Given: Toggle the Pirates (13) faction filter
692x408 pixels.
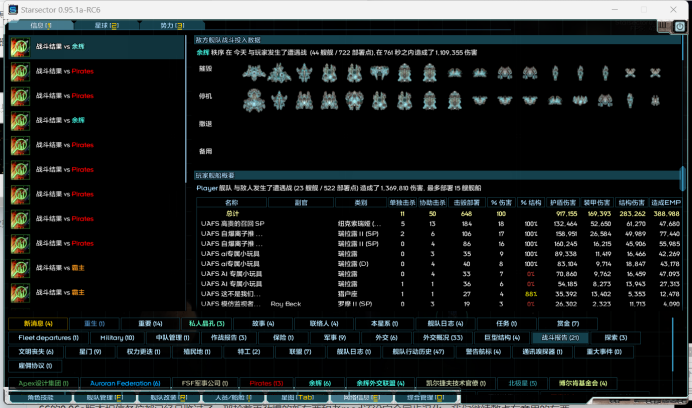Looking at the screenshot, I should 265,382.
